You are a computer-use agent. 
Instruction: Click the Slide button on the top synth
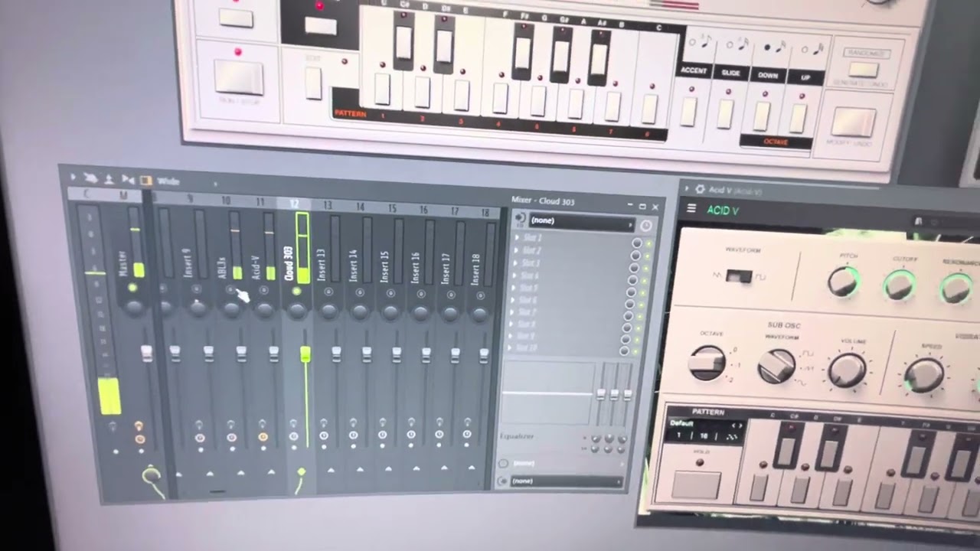coord(726,114)
